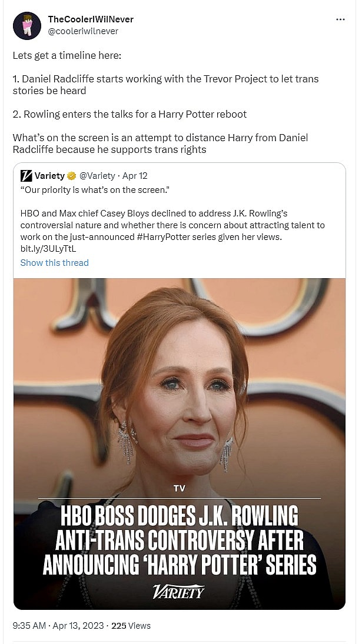Click the display name TheCoolerIWilNever
This screenshot has height=644, width=362.
[91, 19]
